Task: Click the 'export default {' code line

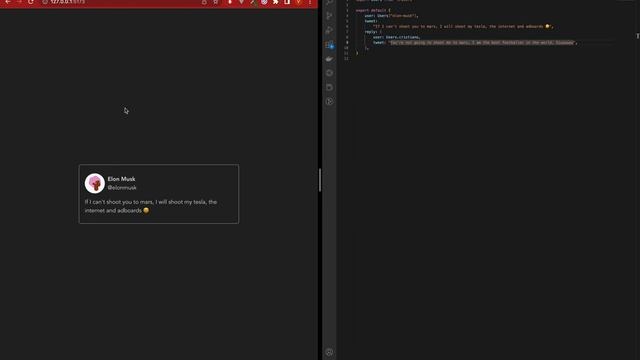Action: coord(373,10)
